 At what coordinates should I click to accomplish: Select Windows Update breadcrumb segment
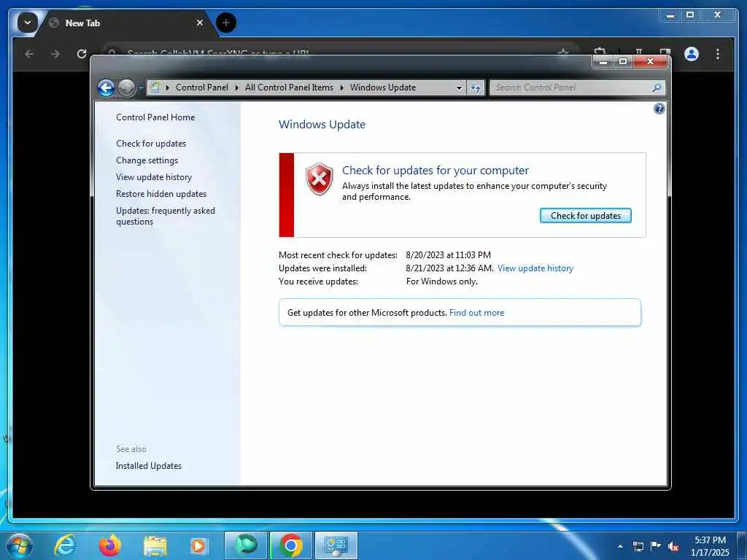(383, 87)
